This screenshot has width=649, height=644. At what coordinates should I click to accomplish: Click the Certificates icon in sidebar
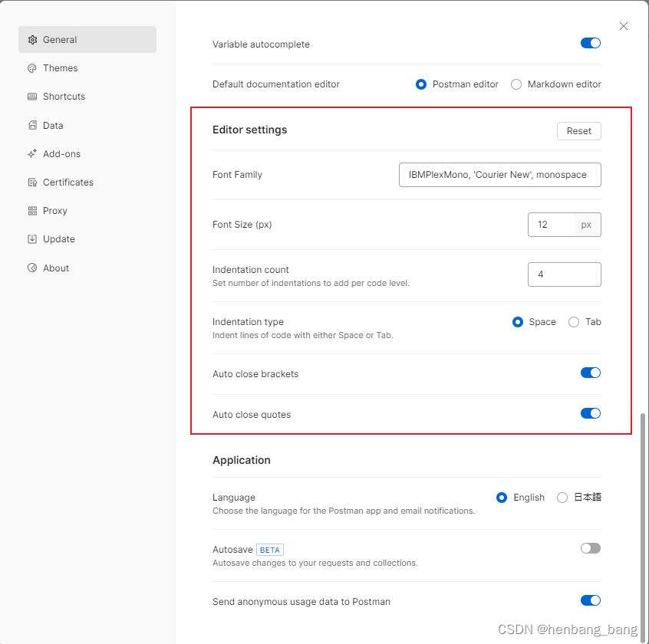coord(32,182)
